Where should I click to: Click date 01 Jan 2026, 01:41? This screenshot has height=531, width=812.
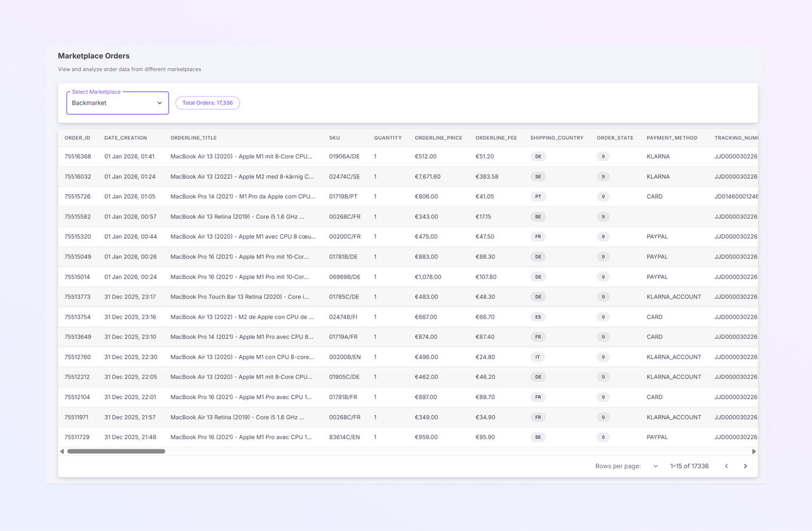(130, 156)
